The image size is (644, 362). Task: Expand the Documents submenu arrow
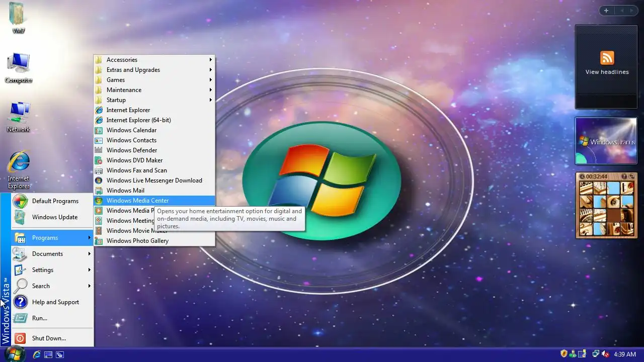click(90, 254)
